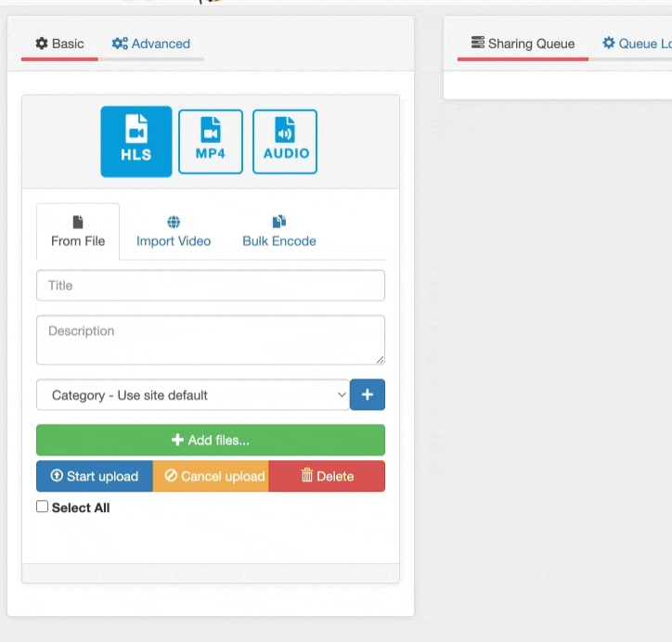This screenshot has height=642, width=672.
Task: Expand the Category site default dropdown
Action: coord(193,395)
